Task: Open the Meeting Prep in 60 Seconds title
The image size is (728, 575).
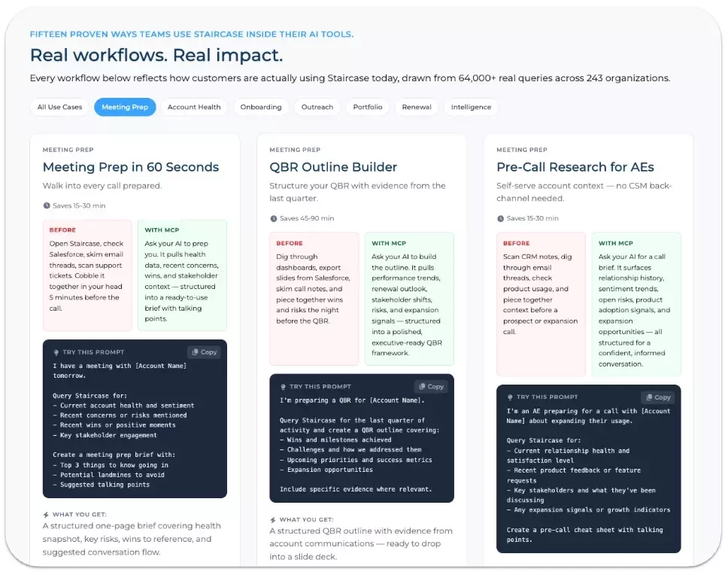Action: [130, 167]
